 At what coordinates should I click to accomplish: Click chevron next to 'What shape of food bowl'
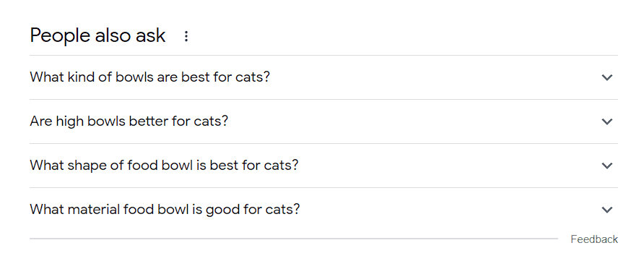point(606,166)
